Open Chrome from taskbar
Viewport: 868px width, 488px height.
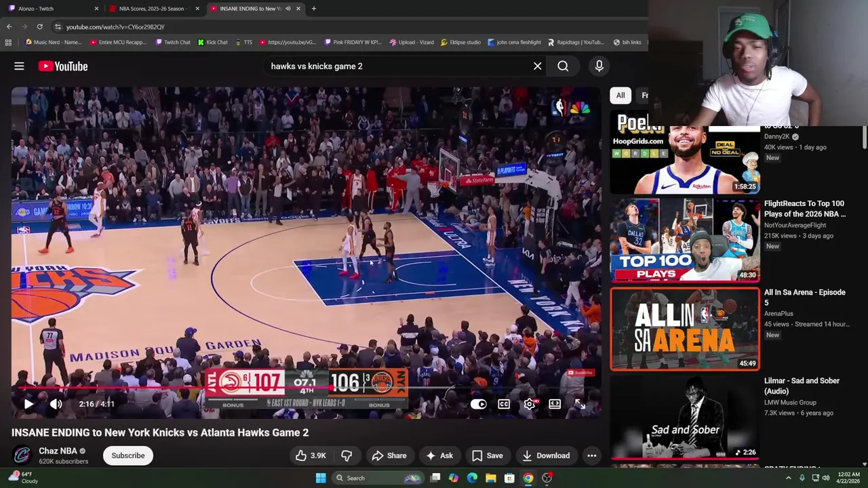[x=528, y=478]
